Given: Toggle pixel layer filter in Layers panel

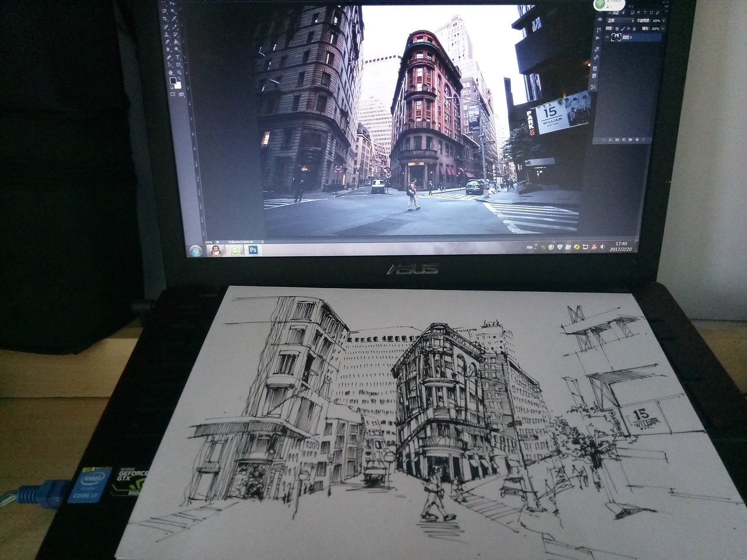Looking at the screenshot, I should click(x=633, y=13).
